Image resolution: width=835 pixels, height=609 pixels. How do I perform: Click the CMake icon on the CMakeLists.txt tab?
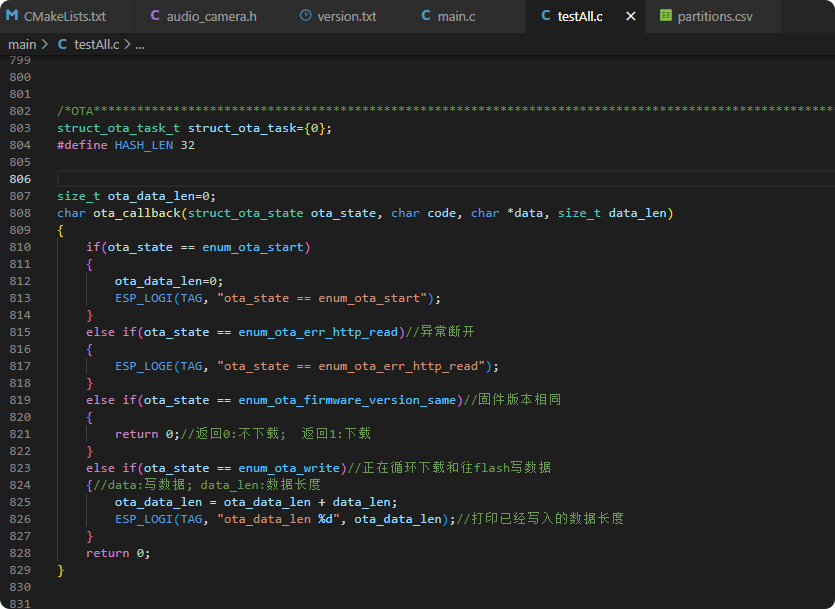[x=12, y=15]
